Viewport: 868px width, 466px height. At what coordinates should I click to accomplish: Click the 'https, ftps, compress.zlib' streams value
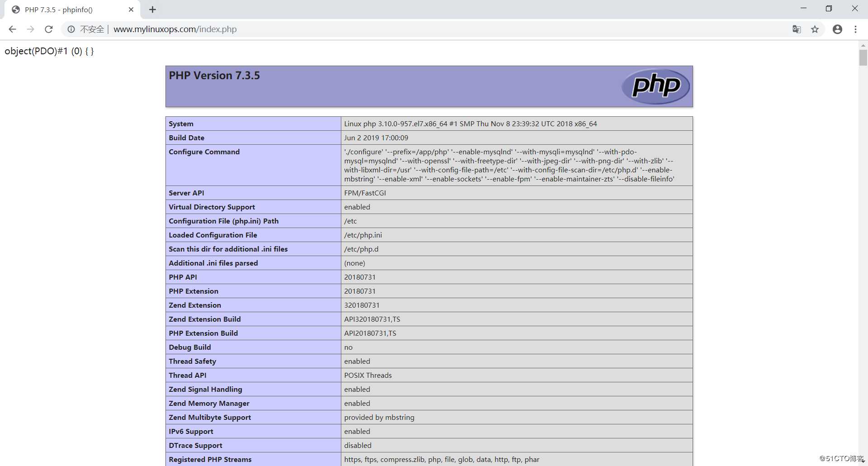[442, 460]
